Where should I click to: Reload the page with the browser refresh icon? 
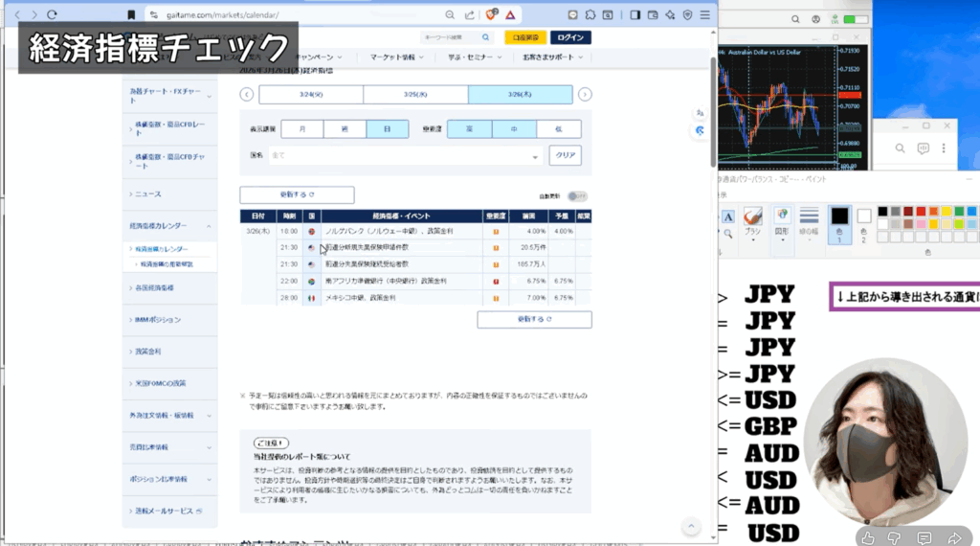[52, 14]
